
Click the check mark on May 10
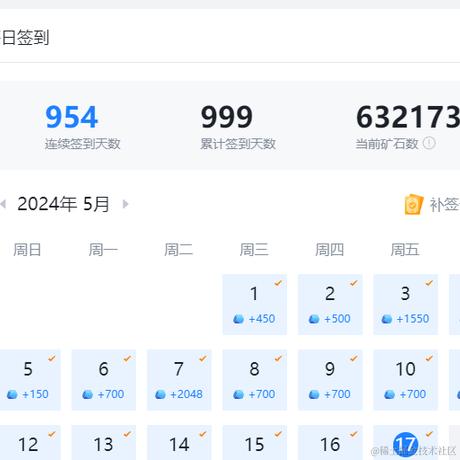tap(429, 358)
